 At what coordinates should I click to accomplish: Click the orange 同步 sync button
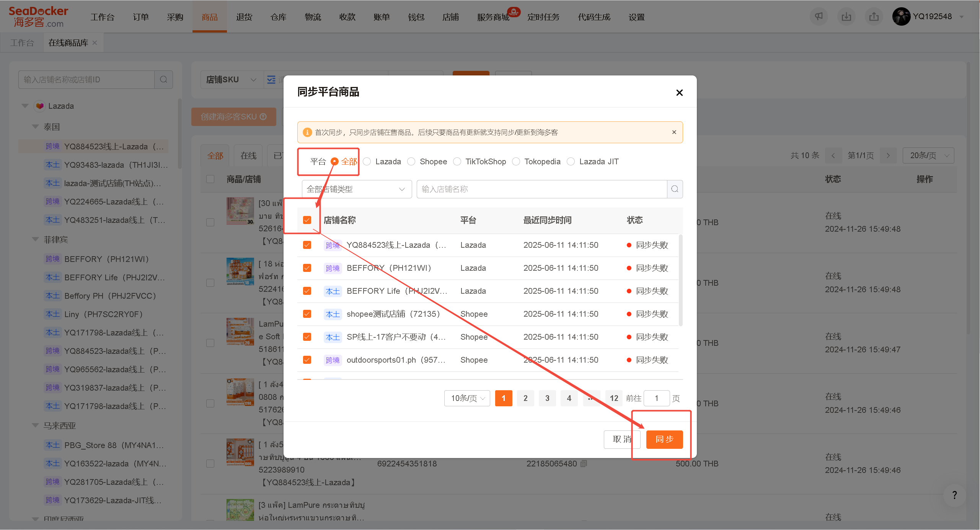pyautogui.click(x=664, y=439)
